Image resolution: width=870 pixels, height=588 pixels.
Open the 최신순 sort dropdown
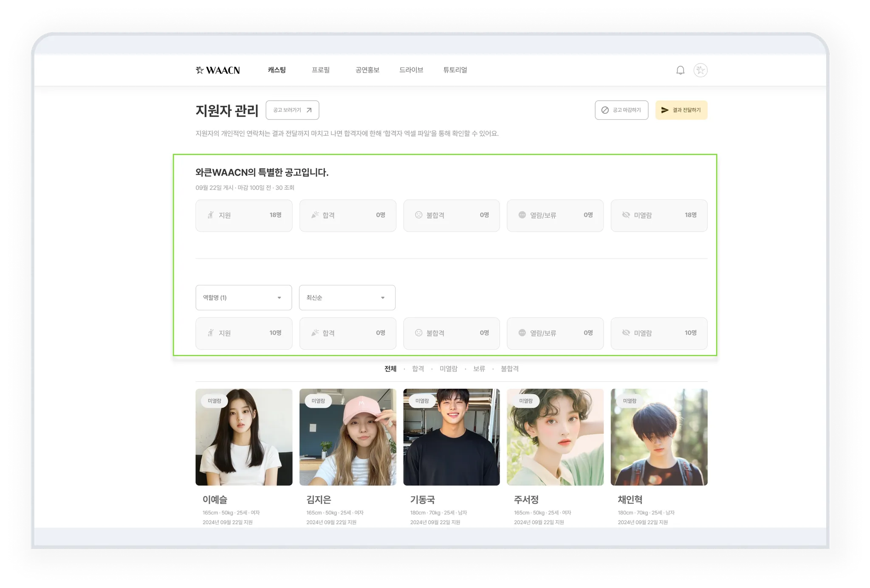coord(347,298)
